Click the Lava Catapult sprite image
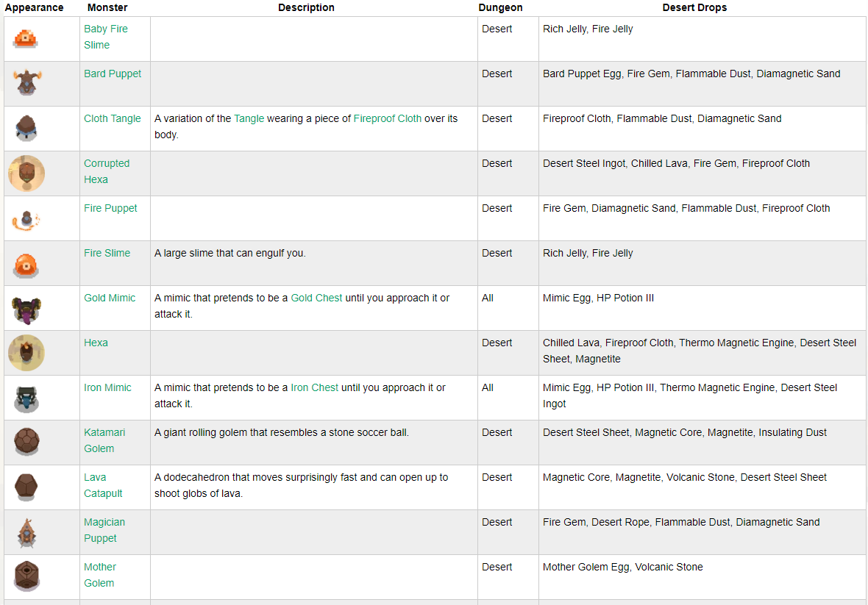Image resolution: width=868 pixels, height=605 pixels. point(26,487)
